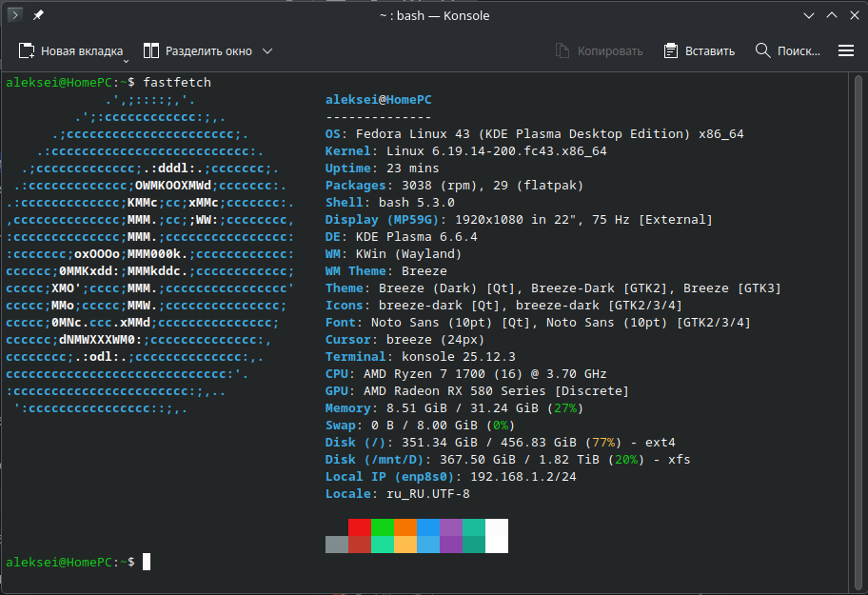Image resolution: width=868 pixels, height=595 pixels.
Task: Click the Disk (/) line with ext4
Action: [501, 443]
